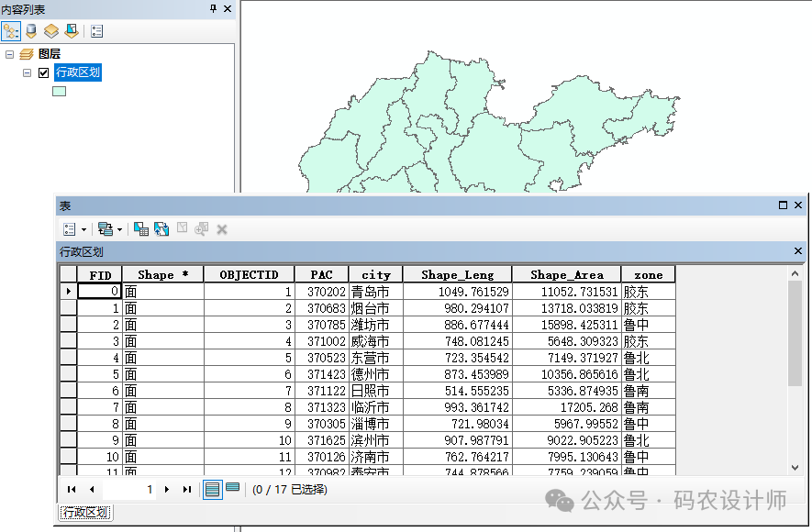Click List By Visibility icon

51,31
